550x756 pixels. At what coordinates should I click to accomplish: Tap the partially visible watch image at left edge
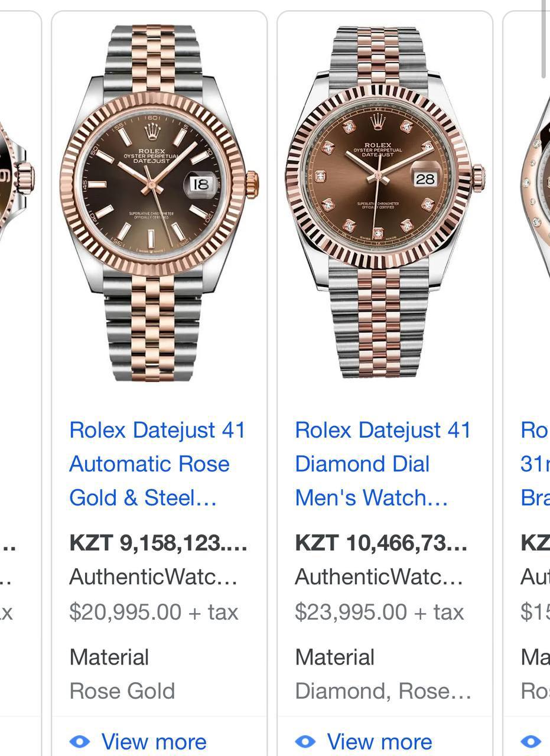[x=18, y=177]
